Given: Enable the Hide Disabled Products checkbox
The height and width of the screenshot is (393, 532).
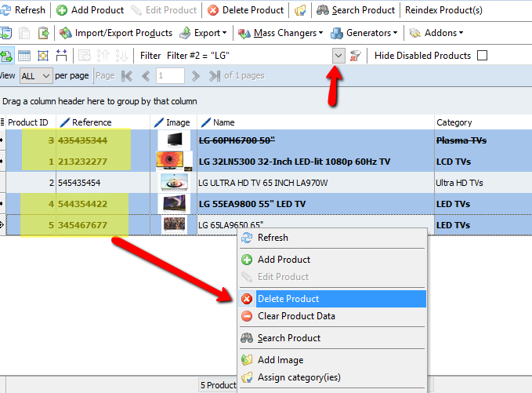Looking at the screenshot, I should (482, 56).
